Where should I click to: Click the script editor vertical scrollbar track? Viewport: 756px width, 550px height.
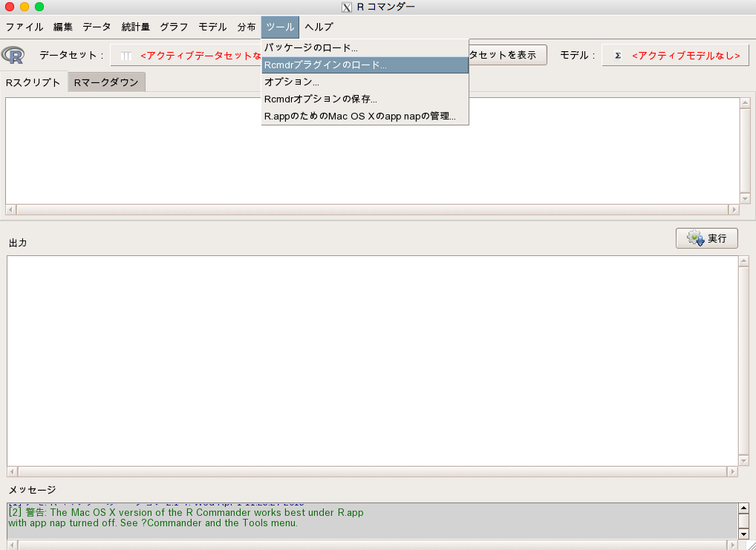[x=746, y=151]
